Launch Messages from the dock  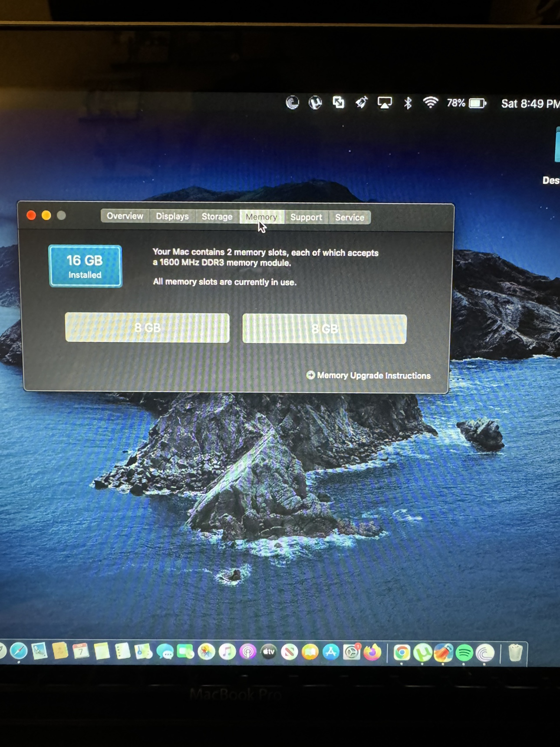pyautogui.click(x=165, y=652)
